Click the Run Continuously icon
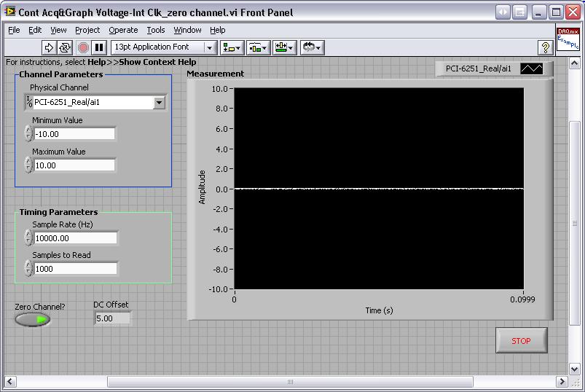This screenshot has height=392, width=585. tap(65, 47)
